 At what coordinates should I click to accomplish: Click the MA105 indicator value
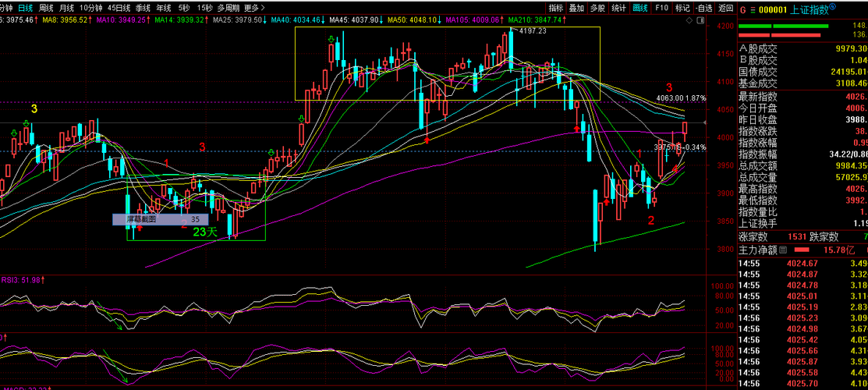(474, 20)
